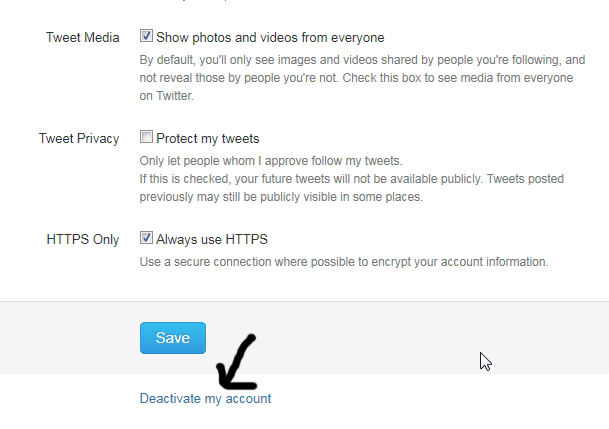Click the 'previously may still be publicly visible' line
609x429 pixels.
coord(282,197)
